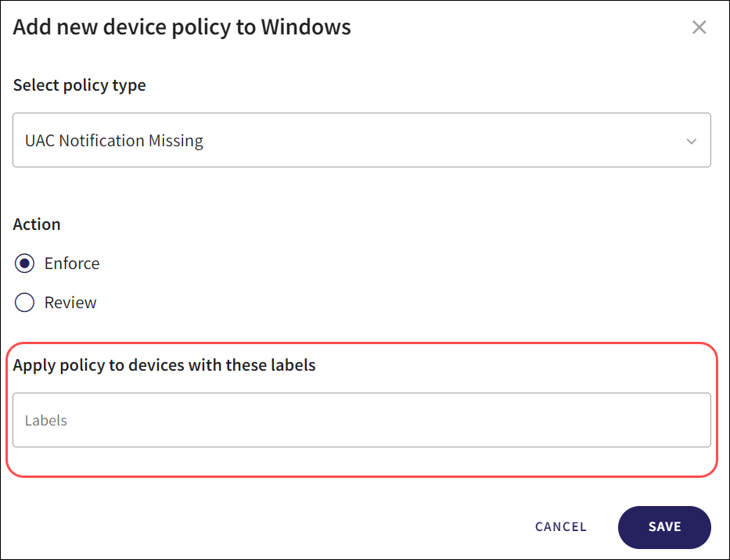Viewport: 730px width, 560px height.
Task: Click the Enforce option label text
Action: click(x=72, y=264)
